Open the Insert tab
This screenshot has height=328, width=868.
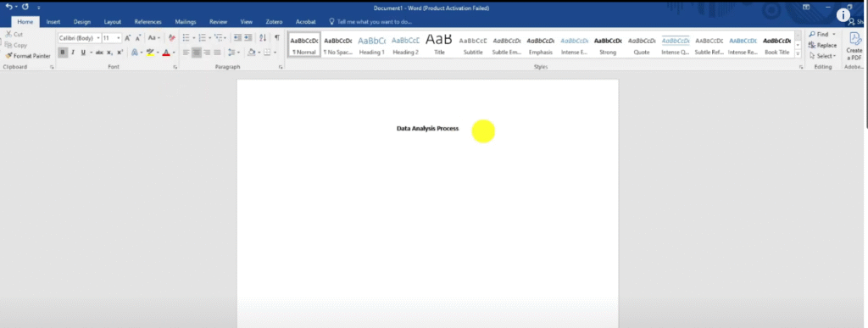coord(53,22)
